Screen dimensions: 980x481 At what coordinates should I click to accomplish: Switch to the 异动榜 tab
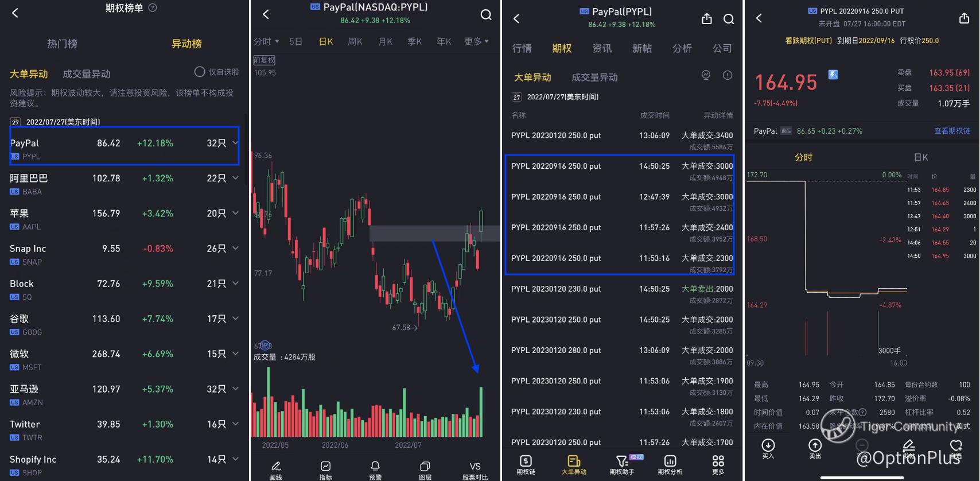click(x=186, y=44)
